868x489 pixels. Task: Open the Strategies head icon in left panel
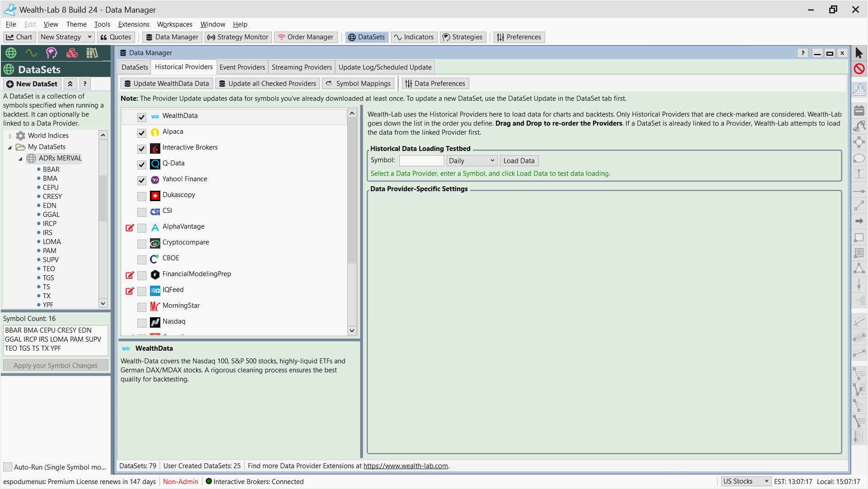point(51,53)
